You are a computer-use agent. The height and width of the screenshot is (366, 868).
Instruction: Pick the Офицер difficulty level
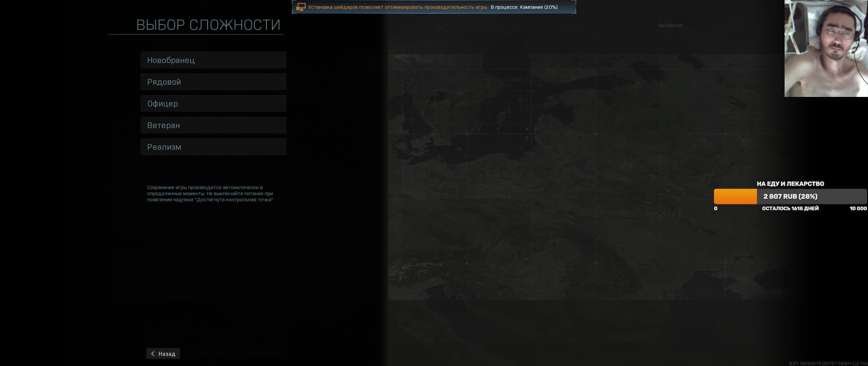coord(213,104)
